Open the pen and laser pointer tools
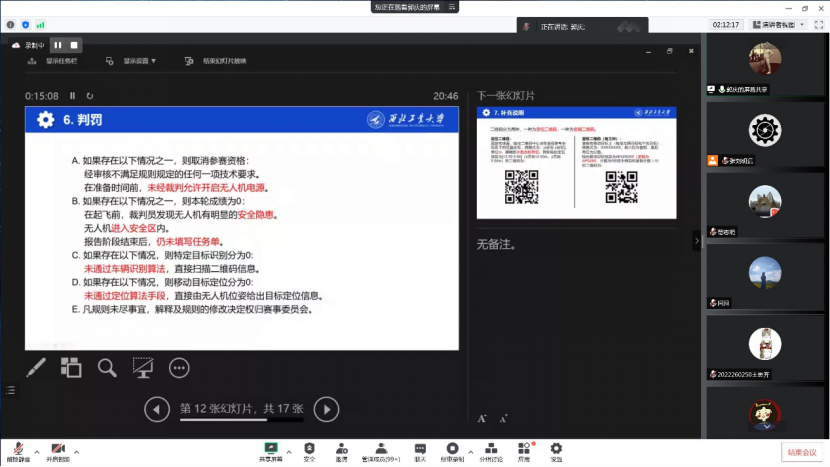The height and width of the screenshot is (467, 830). (x=36, y=368)
